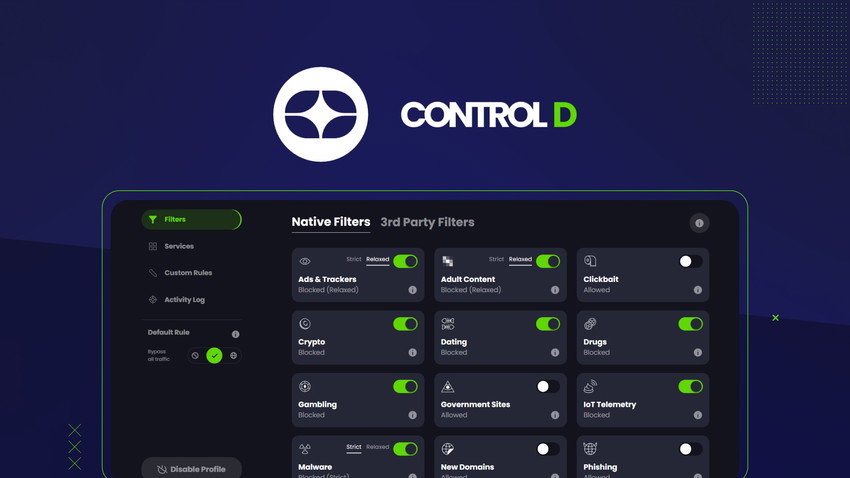Select the redirect globe option for Default Rule

tap(233, 356)
